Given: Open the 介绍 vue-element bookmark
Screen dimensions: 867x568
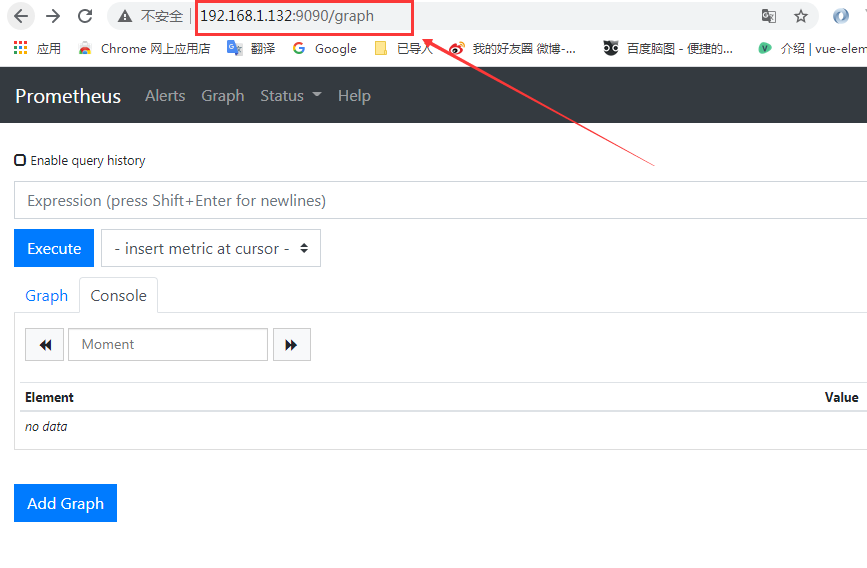Looking at the screenshot, I should [x=812, y=49].
